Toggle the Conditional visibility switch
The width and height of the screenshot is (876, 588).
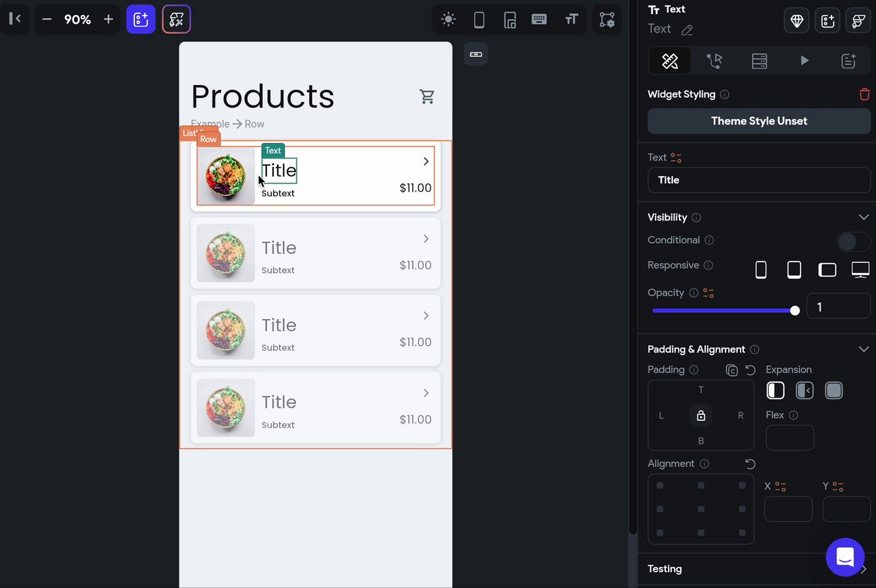pos(853,241)
